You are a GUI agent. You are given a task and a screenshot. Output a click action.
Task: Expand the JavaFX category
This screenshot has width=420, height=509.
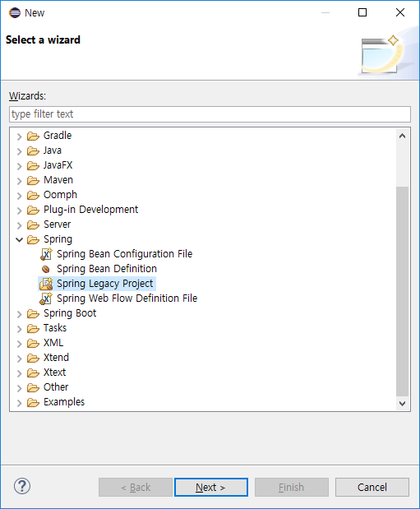point(20,166)
